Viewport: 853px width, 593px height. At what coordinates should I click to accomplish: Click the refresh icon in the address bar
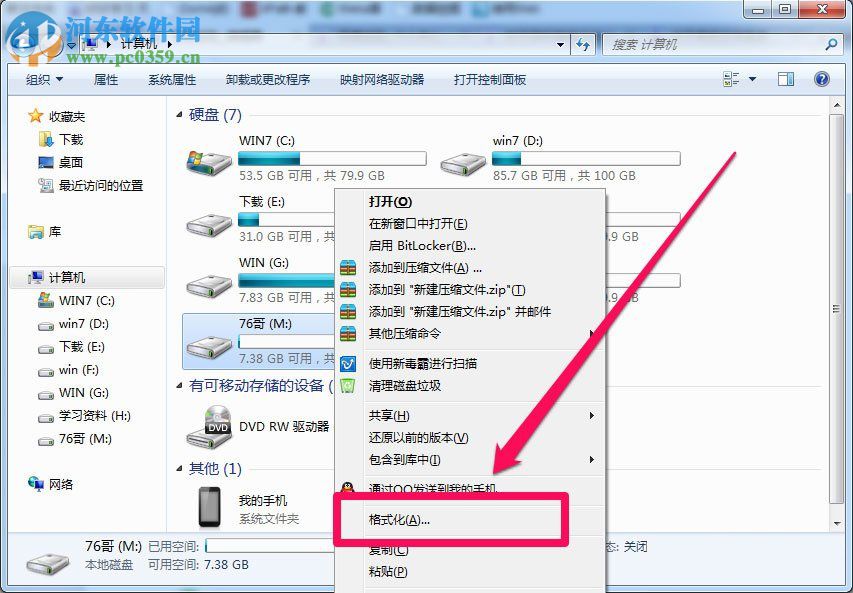tap(582, 44)
